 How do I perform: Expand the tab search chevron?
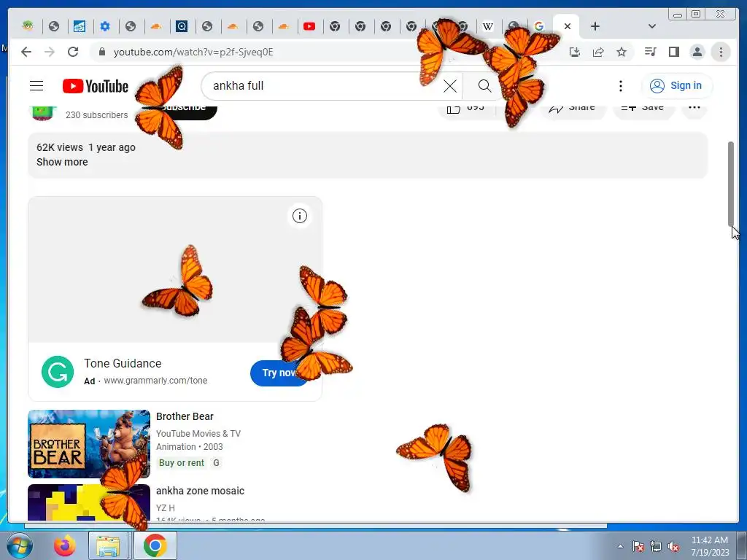point(652,26)
